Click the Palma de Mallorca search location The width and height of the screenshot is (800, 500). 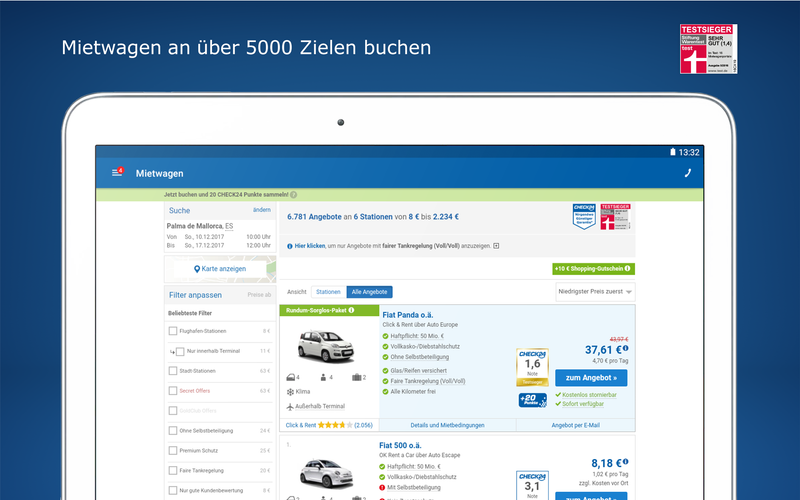click(x=199, y=226)
